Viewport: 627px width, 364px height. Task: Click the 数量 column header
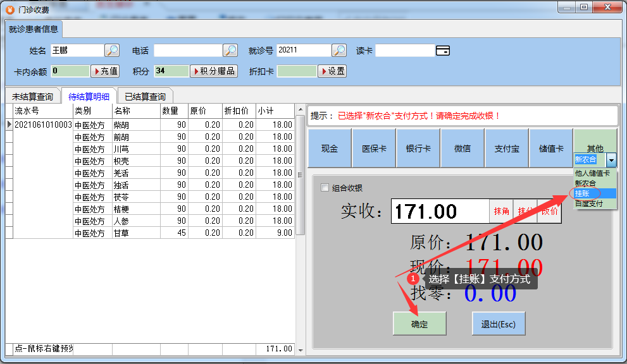pyautogui.click(x=174, y=111)
